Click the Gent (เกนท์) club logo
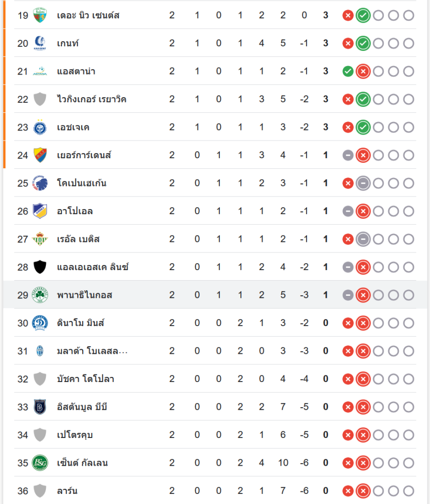Image resolution: width=430 pixels, height=504 pixels. coord(40,43)
